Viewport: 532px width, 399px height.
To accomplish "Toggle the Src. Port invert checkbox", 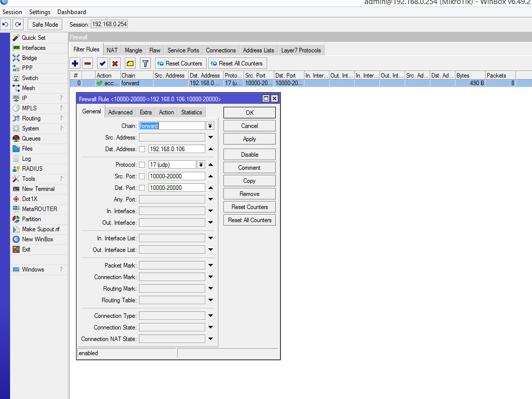I will pos(142,176).
